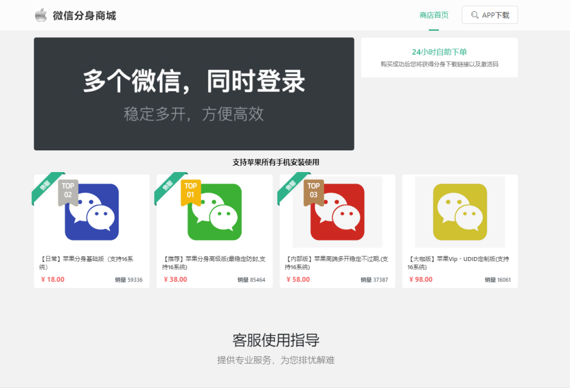570x392 pixels.
Task: Open the 微信分身商城 store title
Action: point(84,15)
